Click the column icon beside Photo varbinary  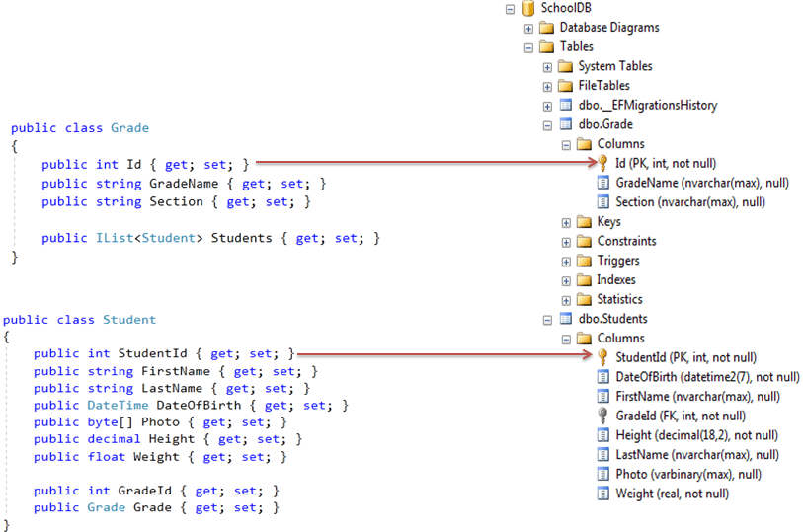pos(603,474)
